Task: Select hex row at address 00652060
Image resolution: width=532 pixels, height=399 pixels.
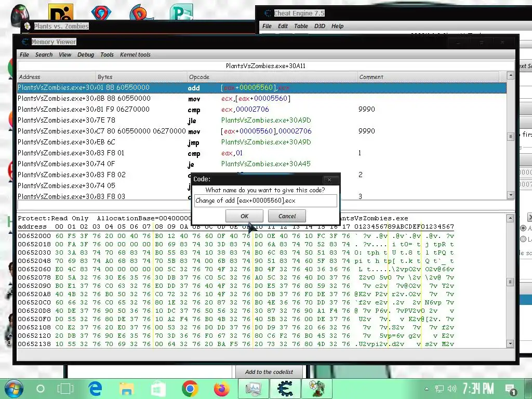Action: (x=236, y=269)
